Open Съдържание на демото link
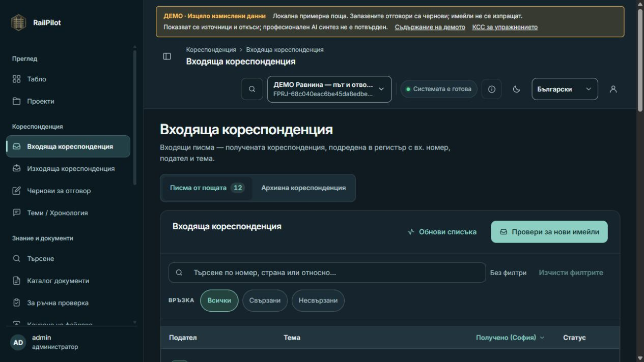Viewport: 644px width, 362px height. pyautogui.click(x=430, y=27)
